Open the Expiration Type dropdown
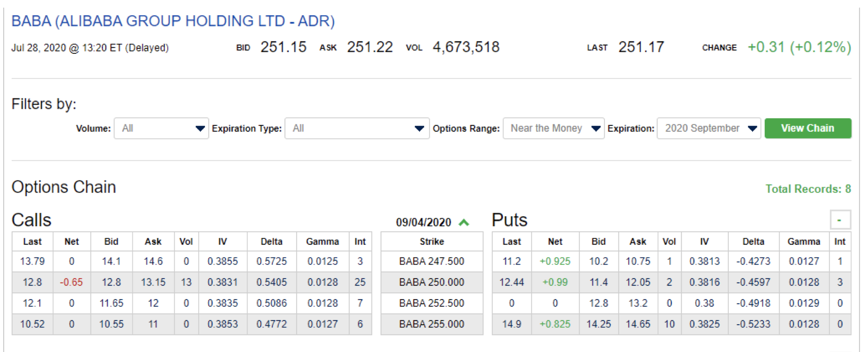 [357, 129]
